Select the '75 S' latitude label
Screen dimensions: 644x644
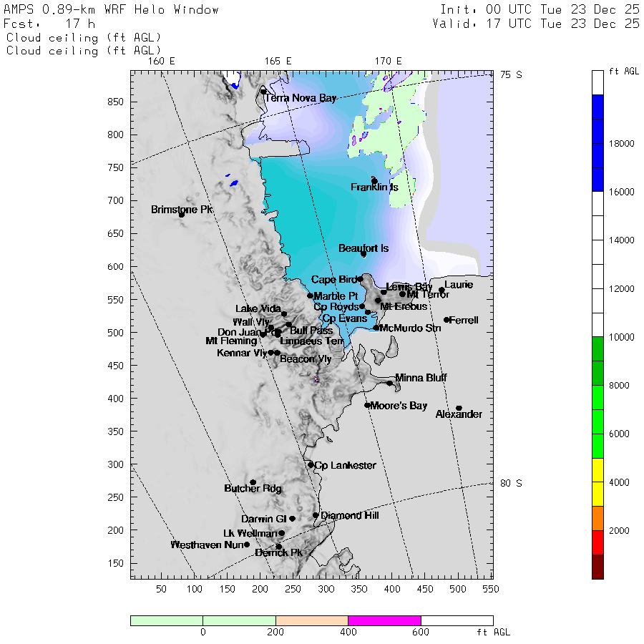tap(511, 74)
